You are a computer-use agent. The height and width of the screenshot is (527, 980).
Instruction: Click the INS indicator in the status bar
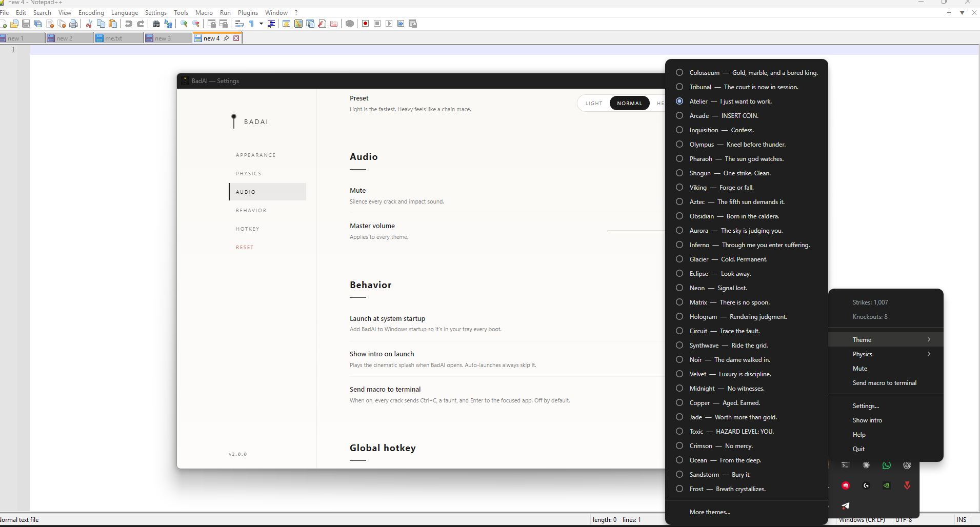[962, 520]
